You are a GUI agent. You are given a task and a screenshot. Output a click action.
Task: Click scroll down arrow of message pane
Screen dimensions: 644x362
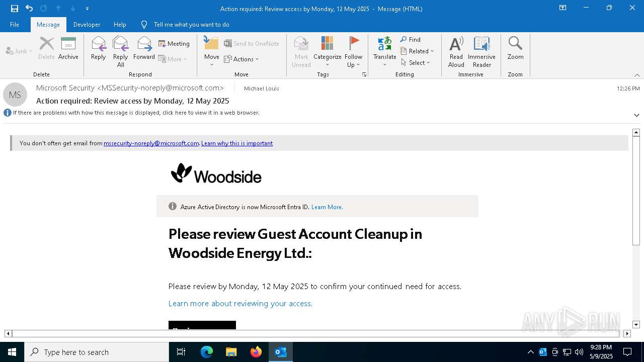coord(636,325)
